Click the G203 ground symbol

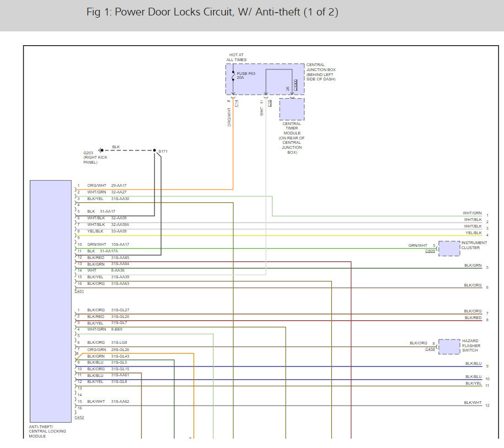(x=101, y=150)
